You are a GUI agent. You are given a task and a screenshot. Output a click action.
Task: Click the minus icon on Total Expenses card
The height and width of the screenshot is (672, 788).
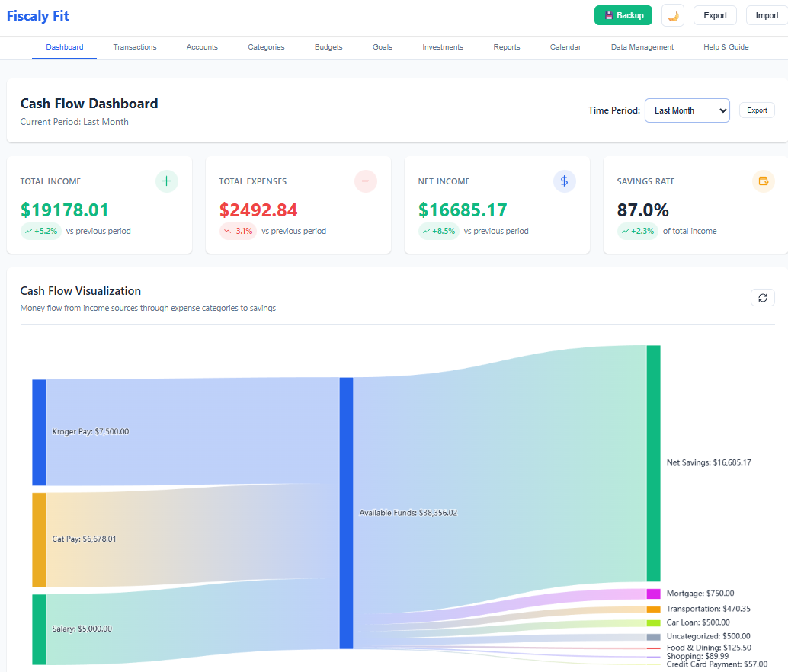[365, 181]
